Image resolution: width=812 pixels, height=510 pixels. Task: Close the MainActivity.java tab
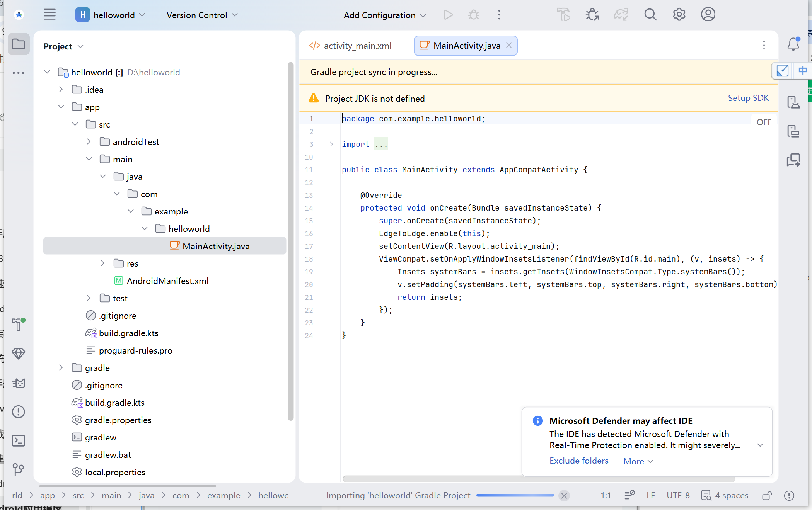[509, 46]
